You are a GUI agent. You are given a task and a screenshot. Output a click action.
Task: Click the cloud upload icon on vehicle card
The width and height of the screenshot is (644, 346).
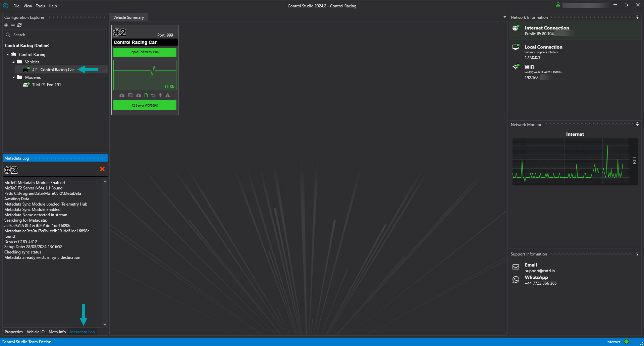click(x=139, y=96)
